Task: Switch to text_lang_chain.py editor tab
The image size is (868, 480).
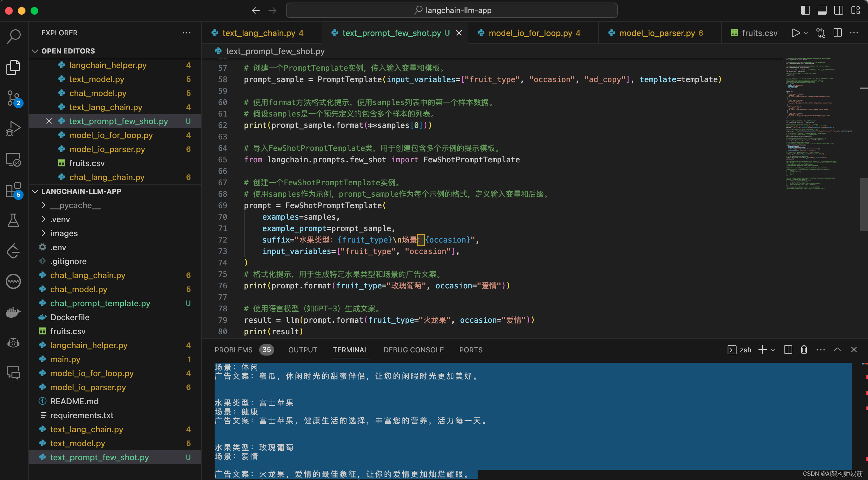Action: point(261,33)
